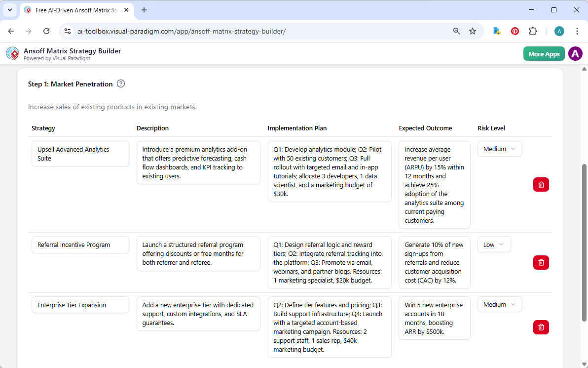588x368 pixels.
Task: Open the Step 1 Market Penetration help tooltip
Action: click(x=121, y=83)
